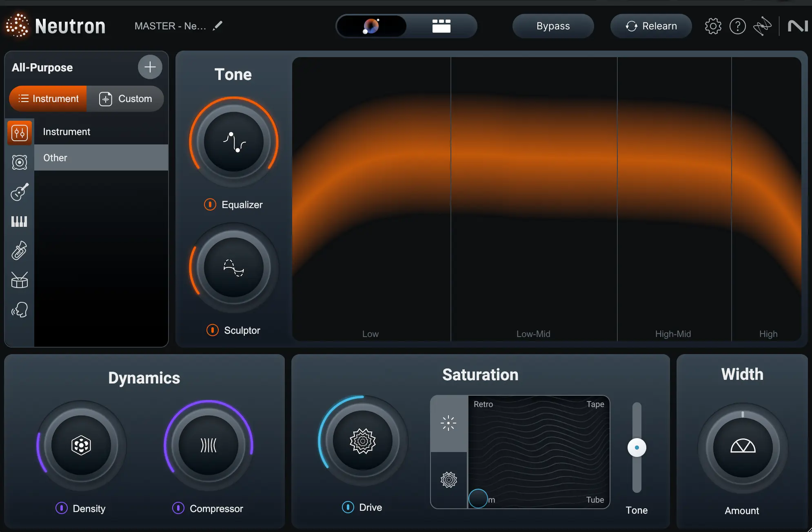Select the vocal instrument icon in sidebar
812x532 pixels.
19,309
